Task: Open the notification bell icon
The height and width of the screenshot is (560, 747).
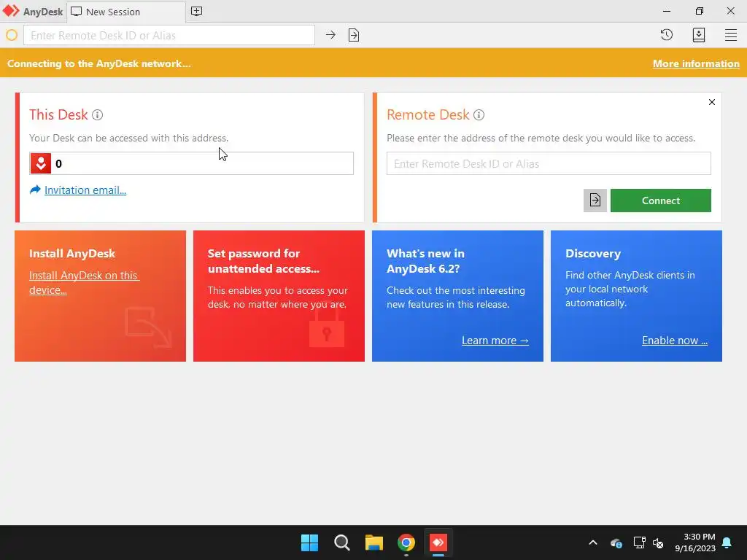Action: pyautogui.click(x=727, y=542)
